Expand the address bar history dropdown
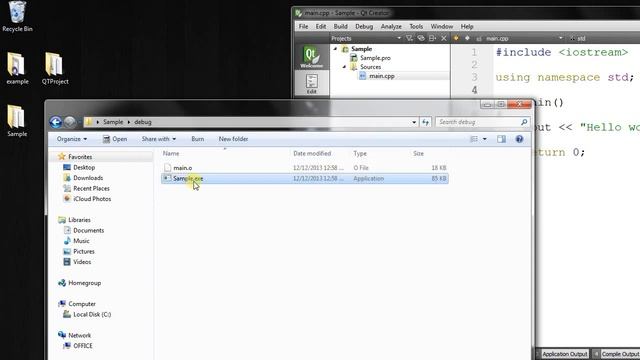 click(x=414, y=122)
